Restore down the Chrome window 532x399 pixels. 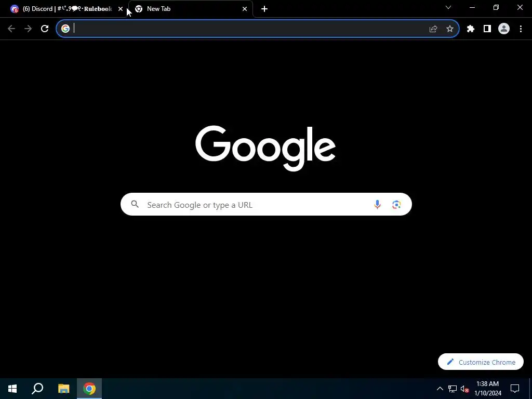[496, 7]
